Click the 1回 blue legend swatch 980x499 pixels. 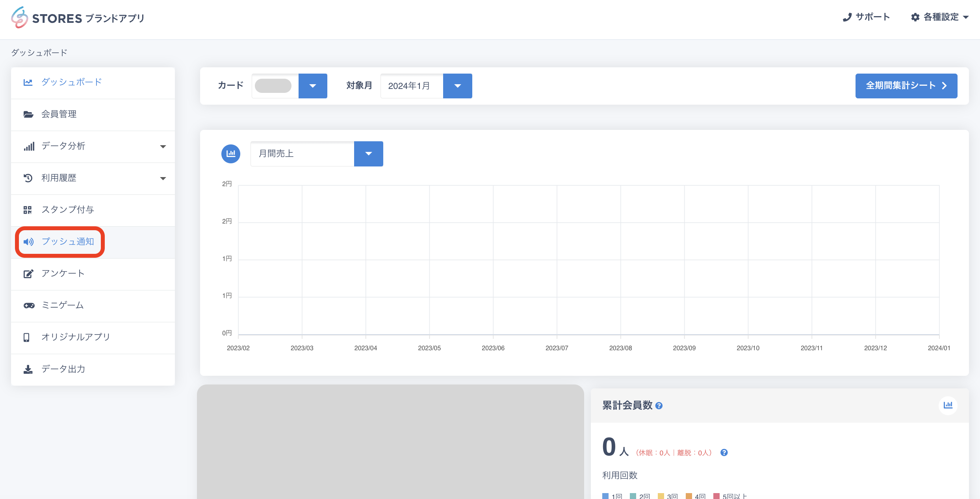pos(605,496)
